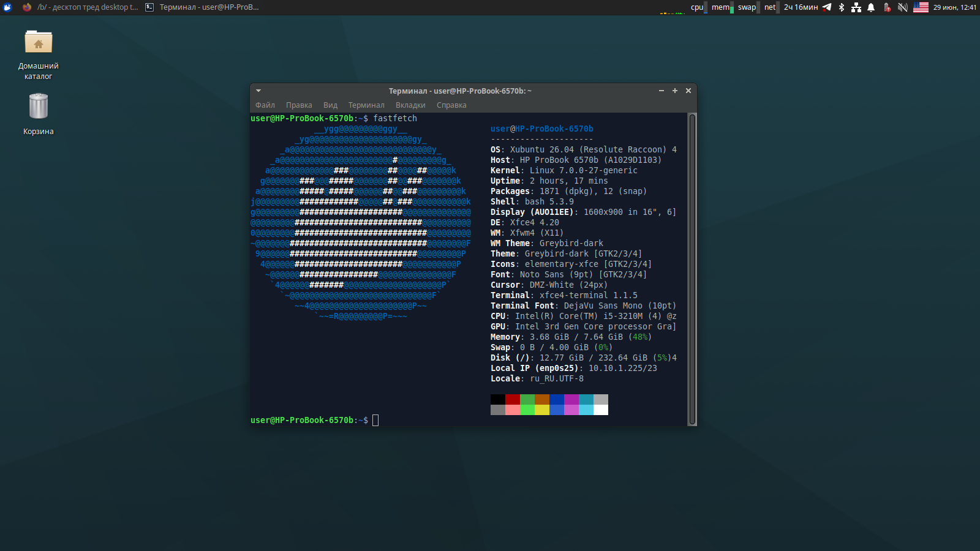This screenshot has width=980, height=551.
Task: Click the terminal title 'Терминал - user@HP-ProBook-6570b: ~'
Action: [x=460, y=91]
